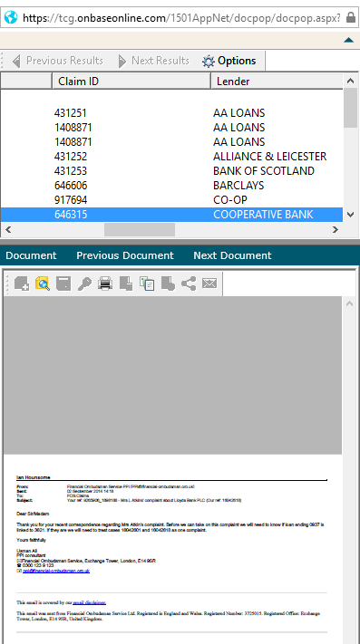Click the results list scroll down arrow
The width and height of the screenshot is (360, 644).
(351, 215)
